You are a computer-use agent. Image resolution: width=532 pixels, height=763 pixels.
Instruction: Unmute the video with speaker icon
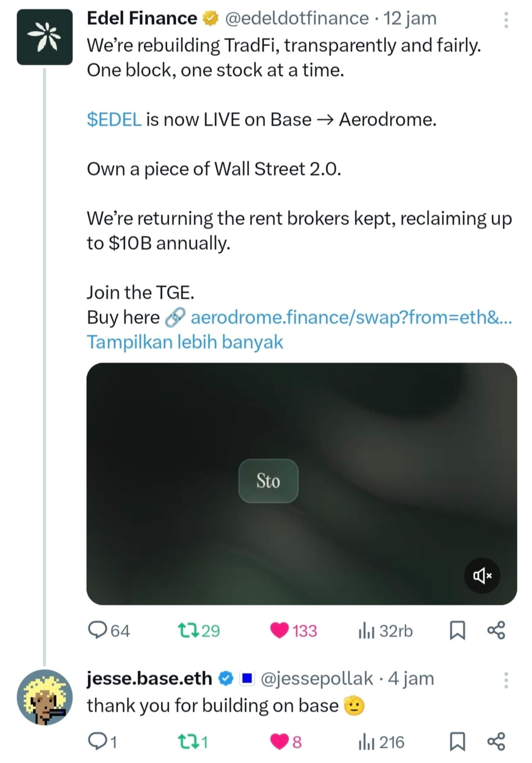482,575
